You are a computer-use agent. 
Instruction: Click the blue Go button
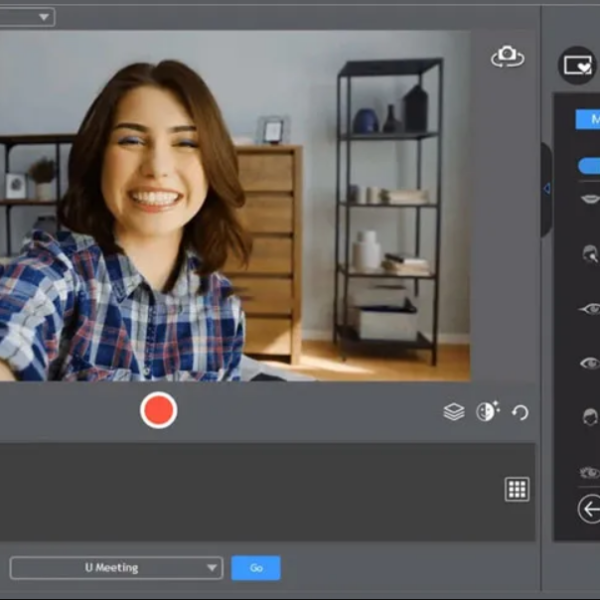(x=256, y=568)
